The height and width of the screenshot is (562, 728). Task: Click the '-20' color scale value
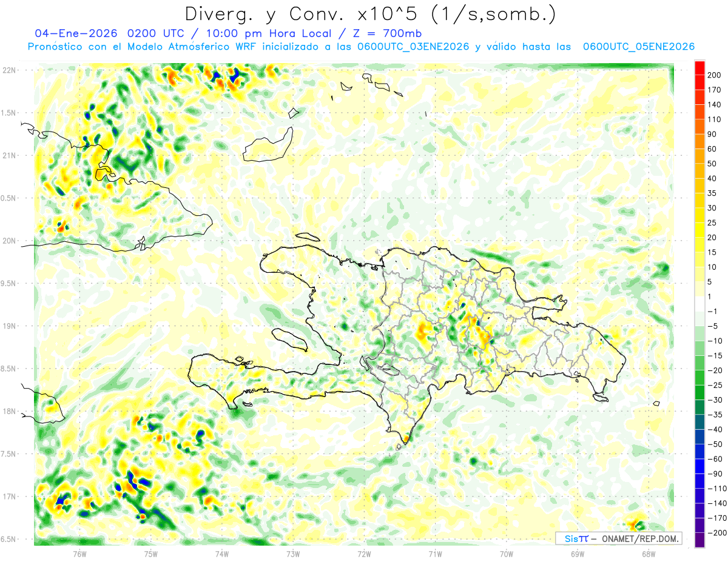pos(715,370)
